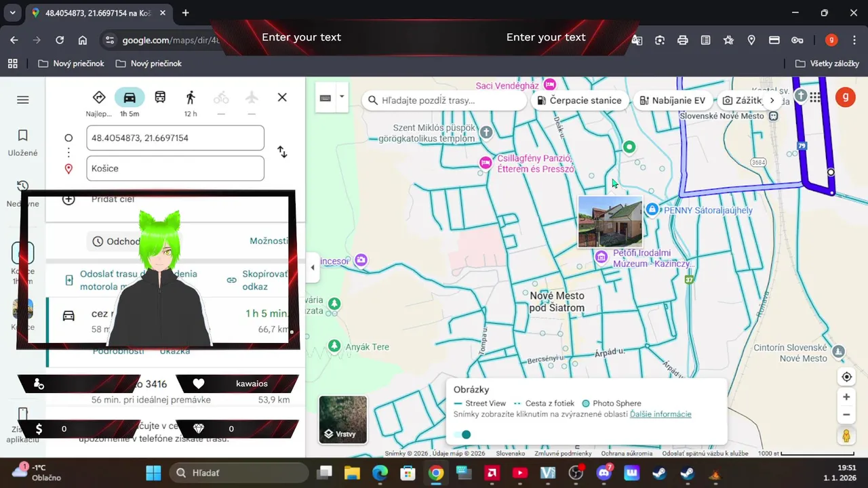Open keyboard input tool dropdown arrow
The height and width of the screenshot is (488, 868).
[x=342, y=97]
